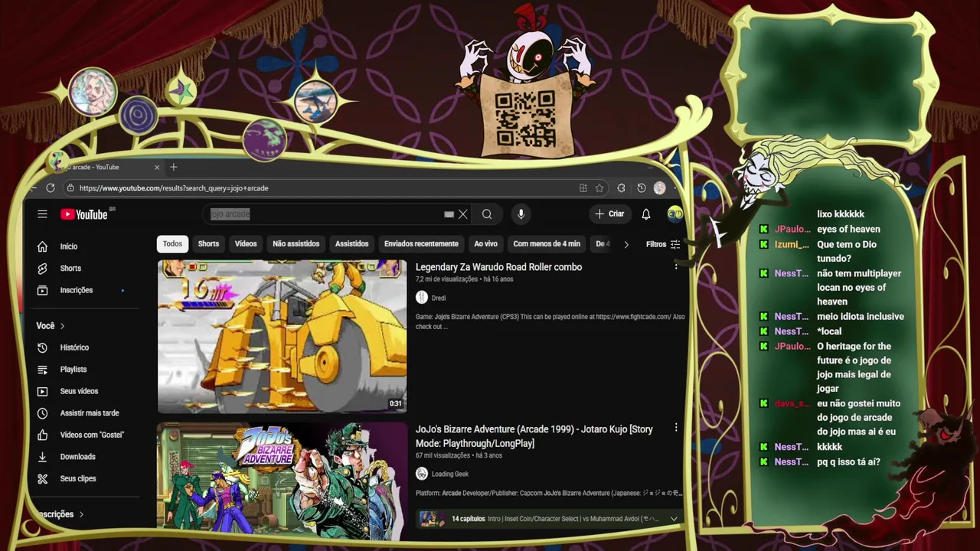Image resolution: width=980 pixels, height=551 pixels.
Task: Open Inscrições in the sidebar
Action: tap(77, 290)
